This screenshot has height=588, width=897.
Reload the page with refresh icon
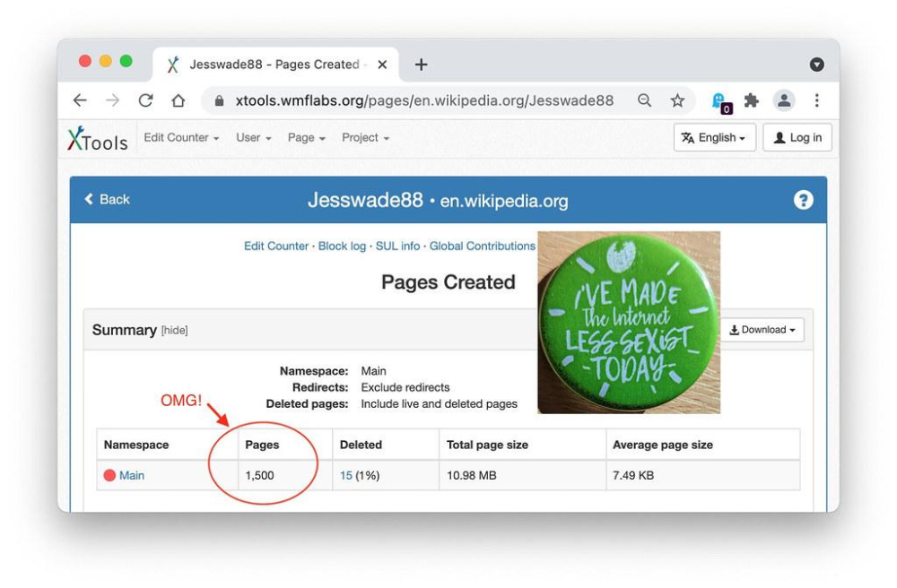click(x=145, y=101)
